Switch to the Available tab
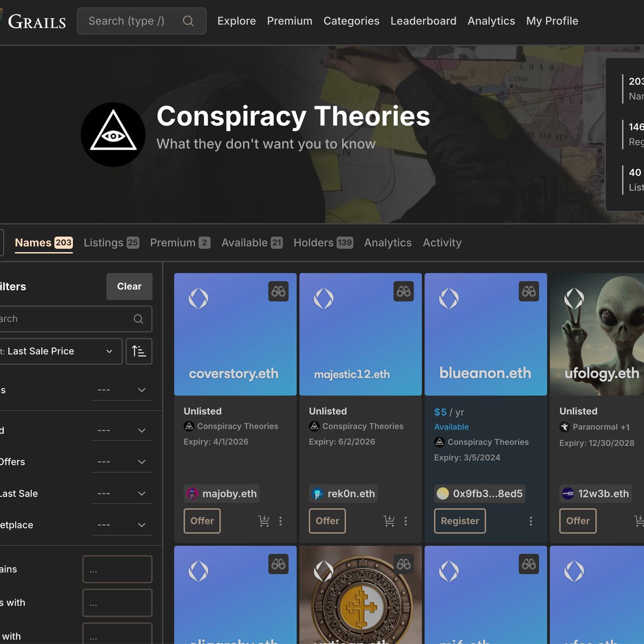 (x=252, y=243)
